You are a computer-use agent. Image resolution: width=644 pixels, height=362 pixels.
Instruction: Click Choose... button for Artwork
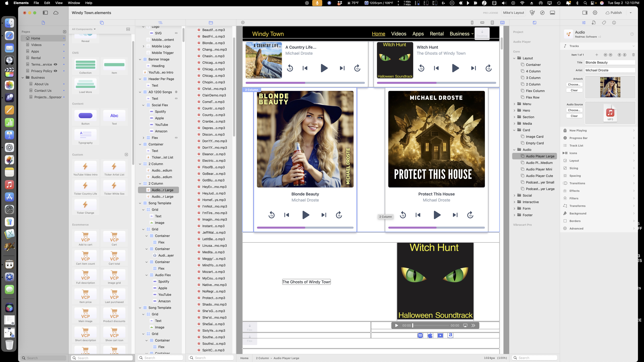coord(574,84)
